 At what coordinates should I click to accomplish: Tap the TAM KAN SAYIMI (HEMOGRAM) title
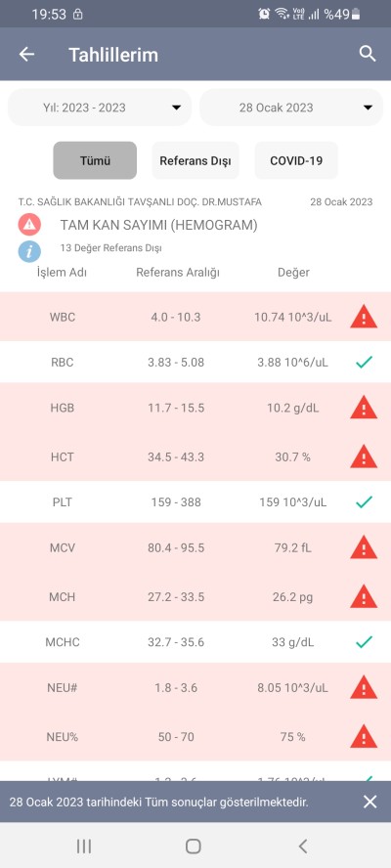coord(159,225)
